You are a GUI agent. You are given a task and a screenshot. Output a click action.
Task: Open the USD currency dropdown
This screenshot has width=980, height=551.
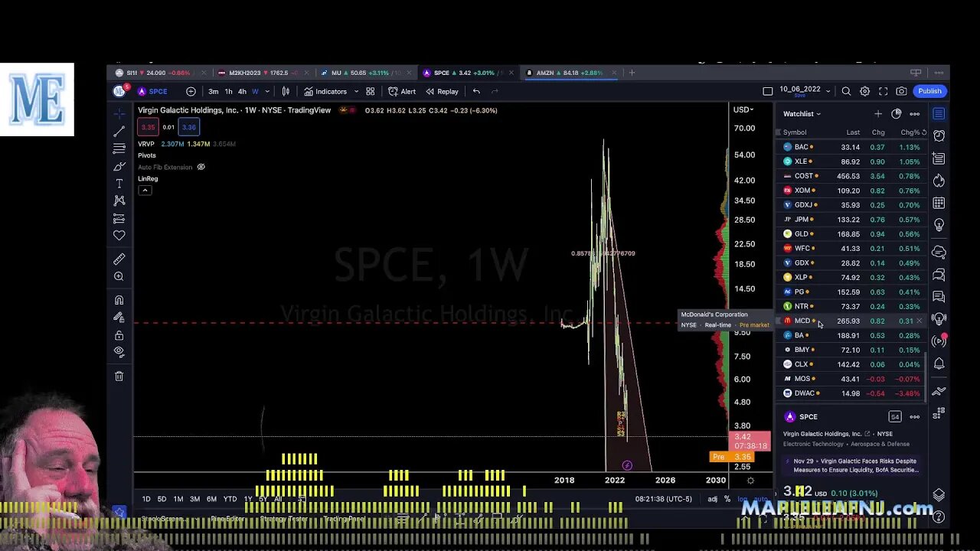coord(743,109)
